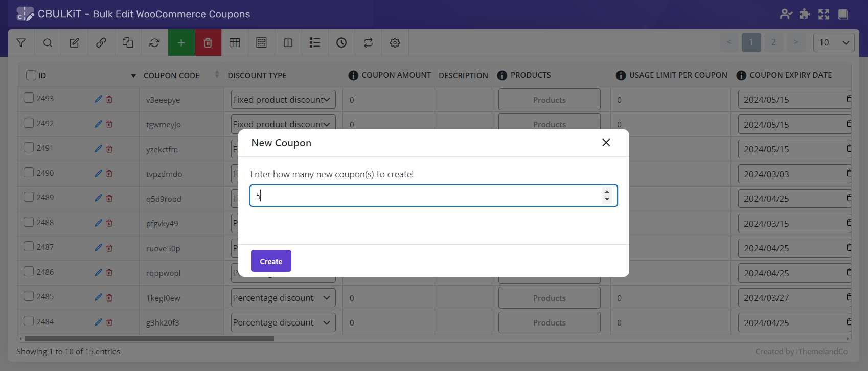Expand discount type dropdown for coupon 2485
The image size is (868, 371).
click(283, 298)
